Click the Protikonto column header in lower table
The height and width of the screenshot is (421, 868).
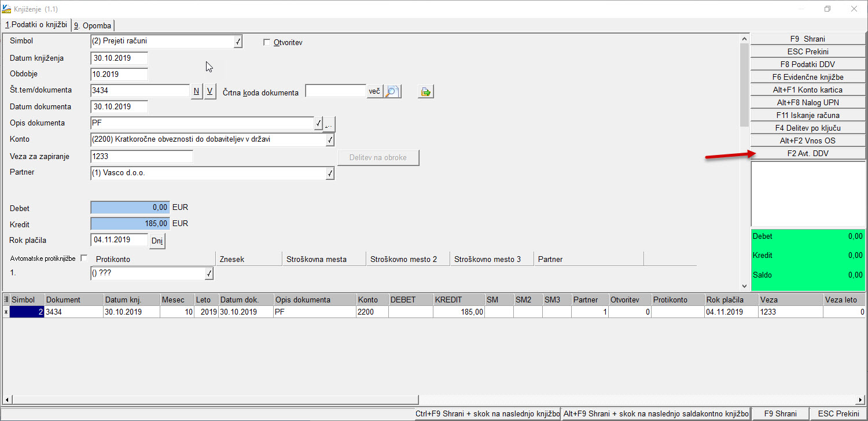pyautogui.click(x=678, y=300)
